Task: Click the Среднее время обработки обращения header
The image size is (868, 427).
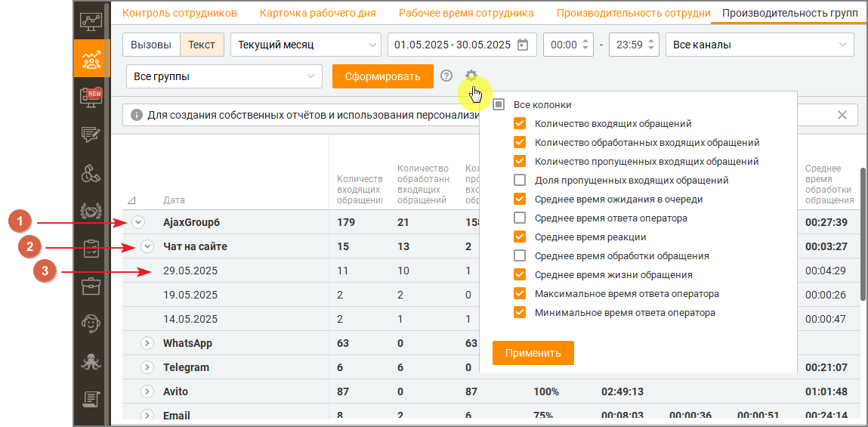Action: pyautogui.click(x=829, y=184)
